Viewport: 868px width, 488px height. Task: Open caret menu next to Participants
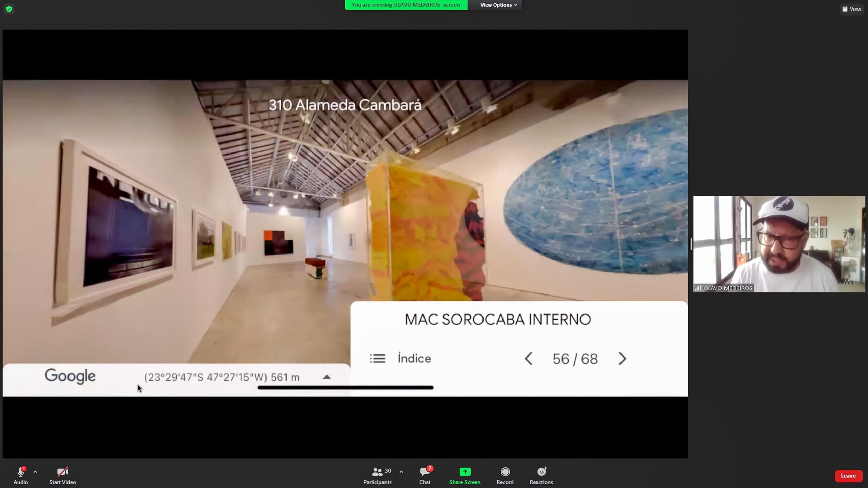point(401,472)
